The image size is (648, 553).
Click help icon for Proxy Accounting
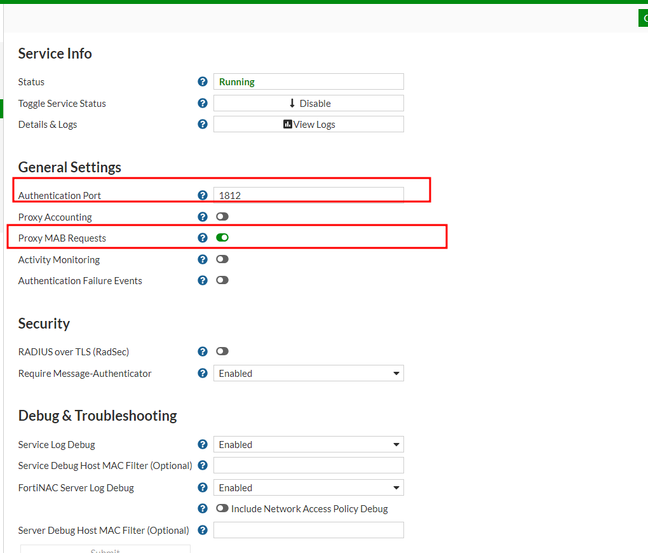point(203,217)
